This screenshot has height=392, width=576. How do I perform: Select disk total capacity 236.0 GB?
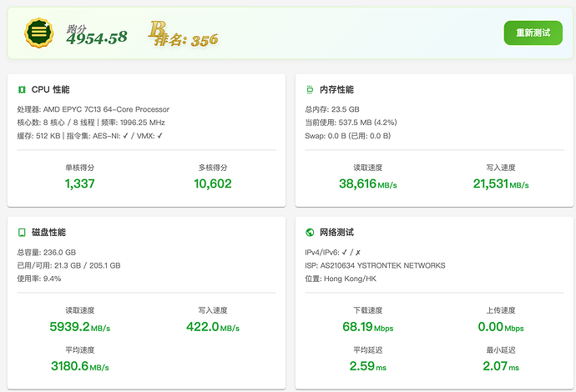[x=47, y=253]
